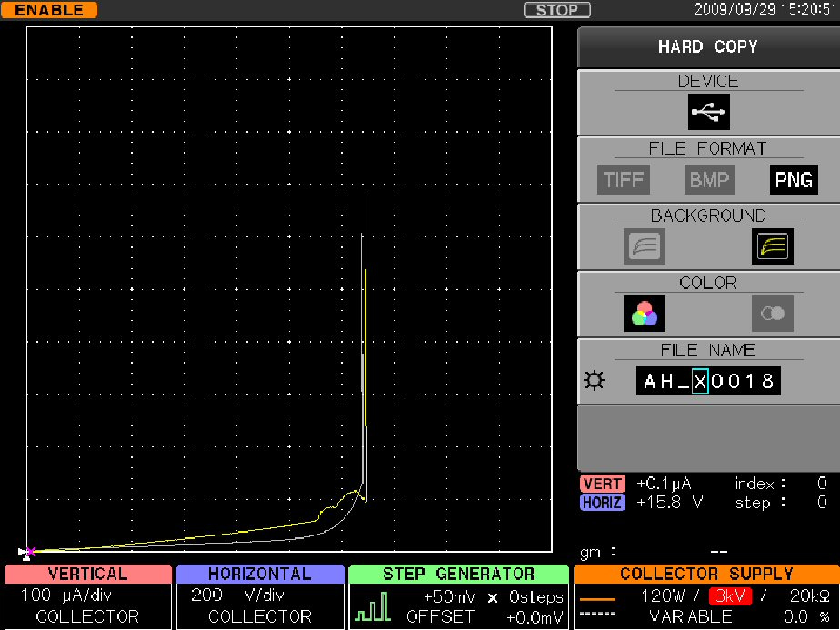840x630 pixels.
Task: Click the FILE FORMAT section label
Action: (x=708, y=148)
